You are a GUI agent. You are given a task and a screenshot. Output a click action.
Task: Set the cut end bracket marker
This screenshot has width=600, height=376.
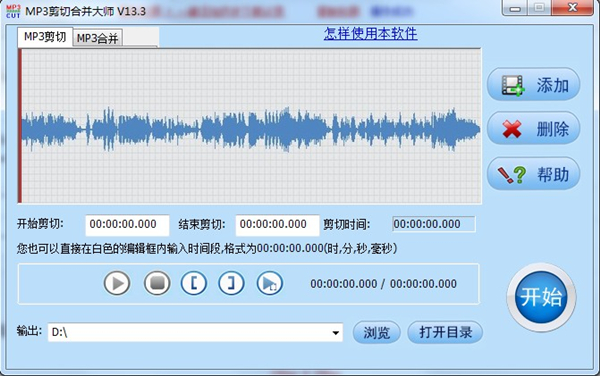tap(231, 283)
